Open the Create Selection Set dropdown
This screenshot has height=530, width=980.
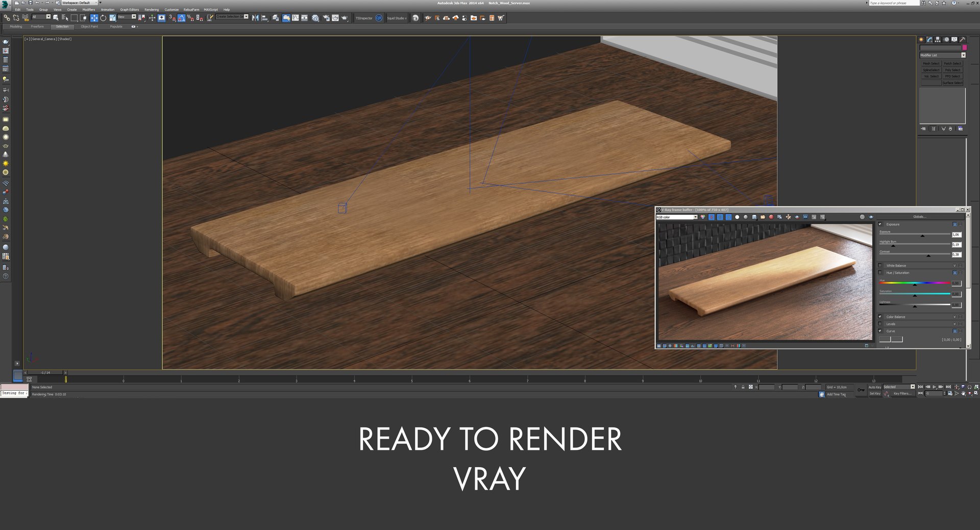[232, 17]
